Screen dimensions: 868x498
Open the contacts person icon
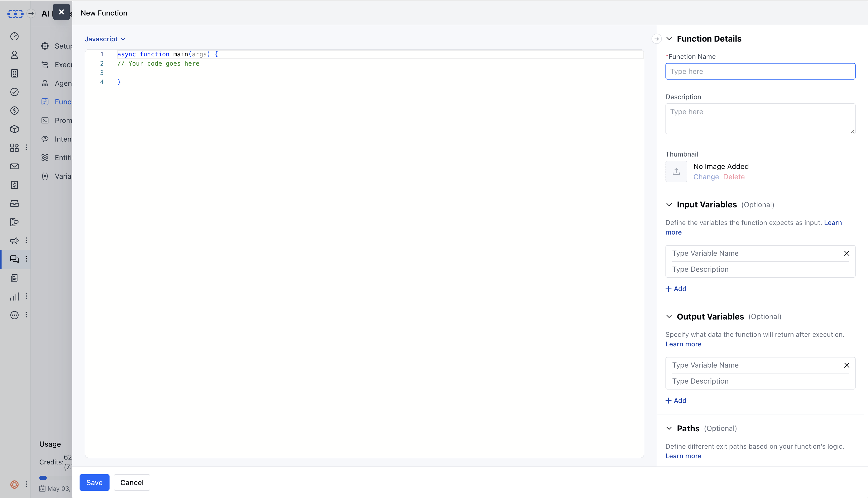[14, 55]
